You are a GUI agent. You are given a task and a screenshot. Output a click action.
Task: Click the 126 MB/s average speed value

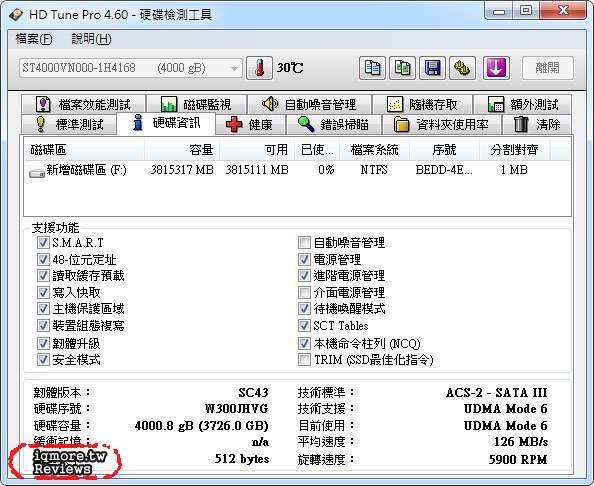point(521,442)
